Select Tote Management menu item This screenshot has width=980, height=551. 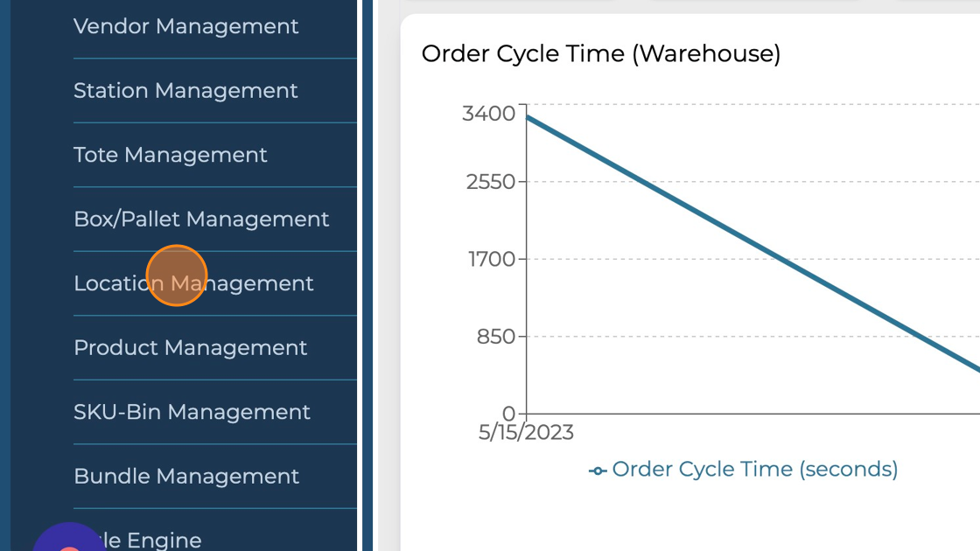click(171, 156)
